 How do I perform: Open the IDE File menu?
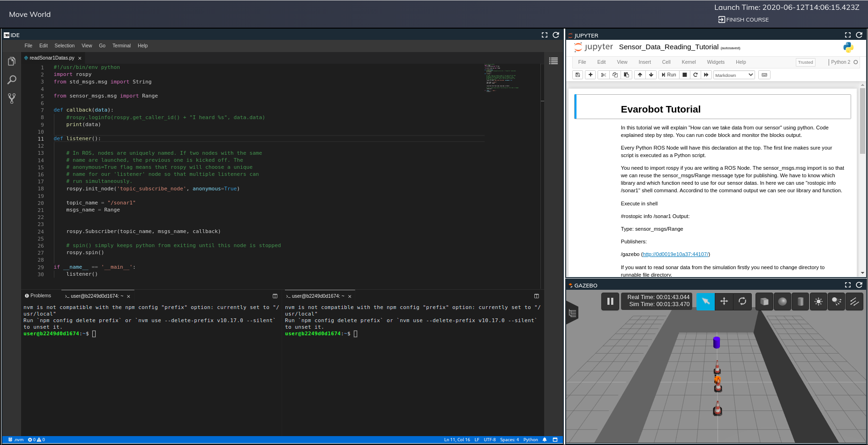click(x=28, y=45)
